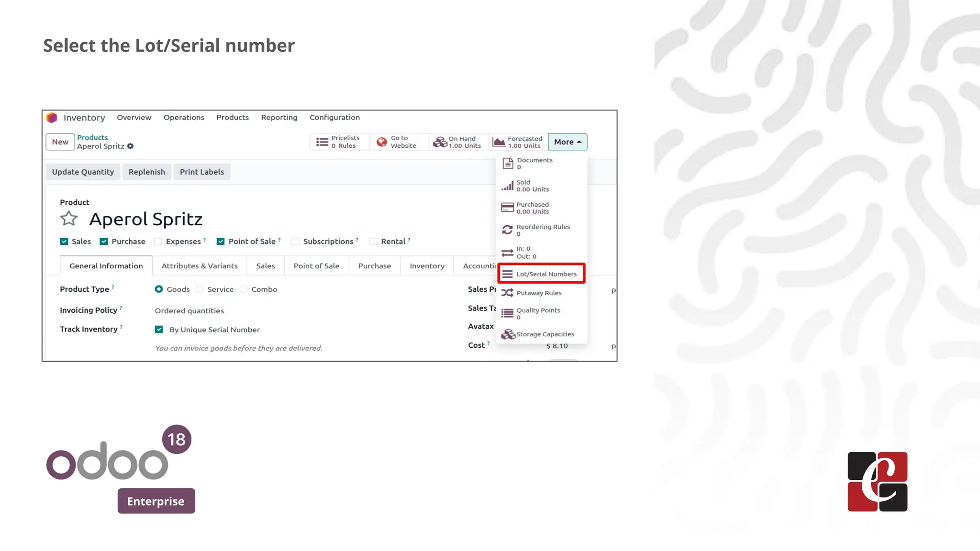The image size is (980, 551).
Task: Follow the Products breadcrumb link
Action: (x=92, y=138)
